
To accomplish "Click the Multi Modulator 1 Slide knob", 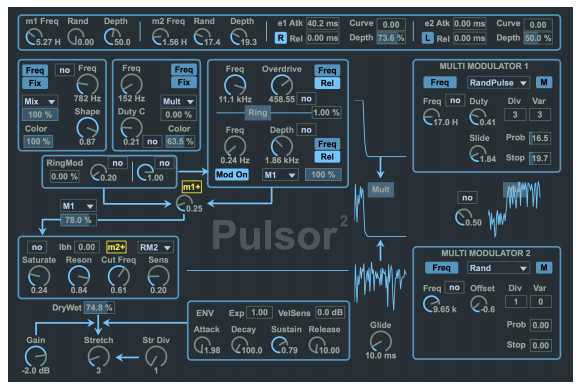I will click(x=478, y=154).
